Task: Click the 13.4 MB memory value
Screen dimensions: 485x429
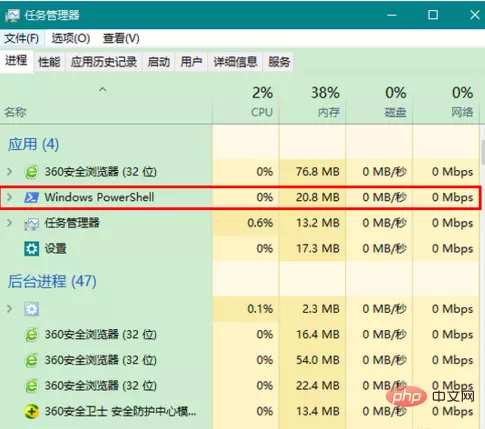Action: (x=317, y=411)
